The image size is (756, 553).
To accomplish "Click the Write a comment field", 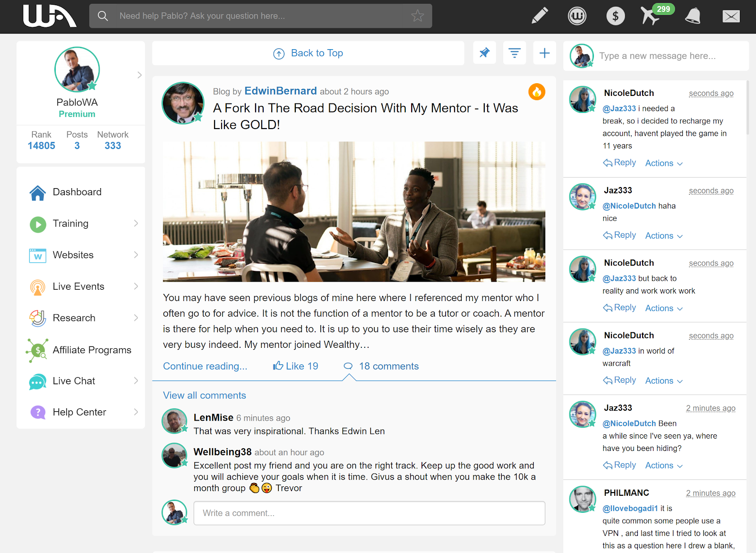I will (369, 513).
